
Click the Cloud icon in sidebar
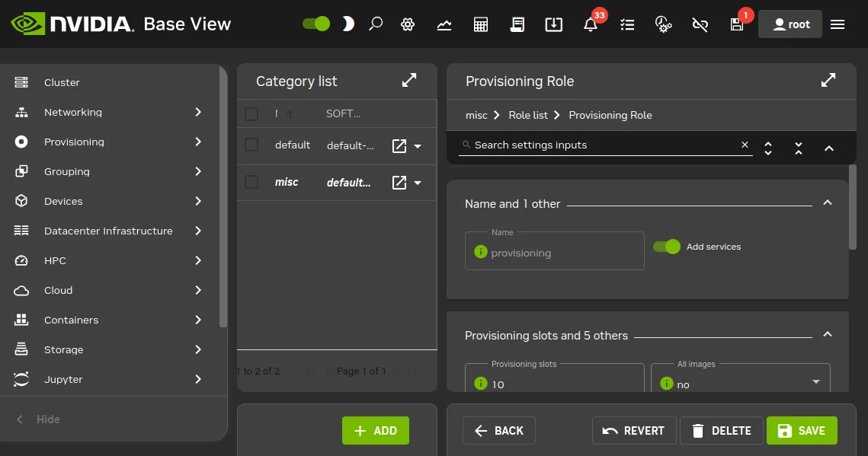click(21, 290)
